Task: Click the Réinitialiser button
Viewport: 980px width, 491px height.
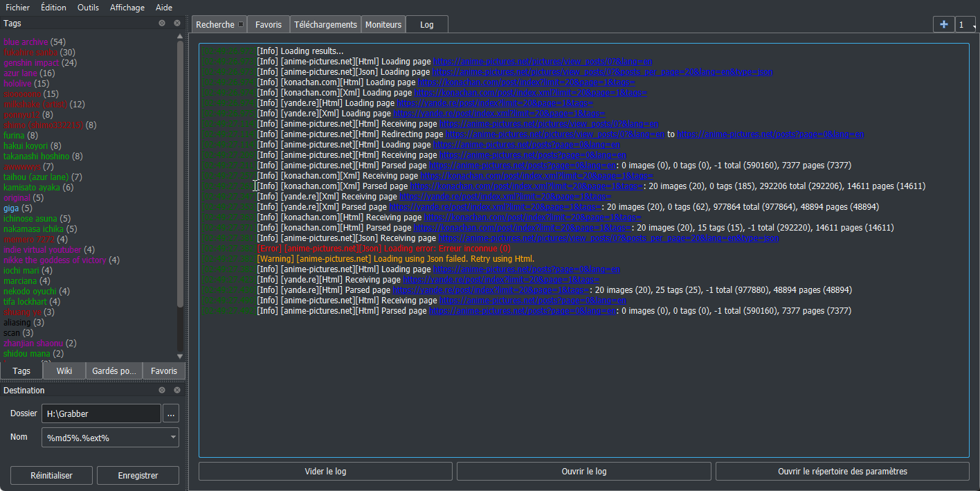Action: point(51,475)
